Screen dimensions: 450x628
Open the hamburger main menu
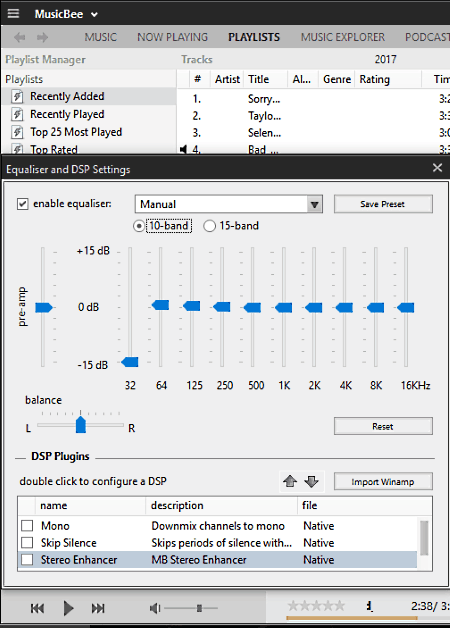[13, 14]
